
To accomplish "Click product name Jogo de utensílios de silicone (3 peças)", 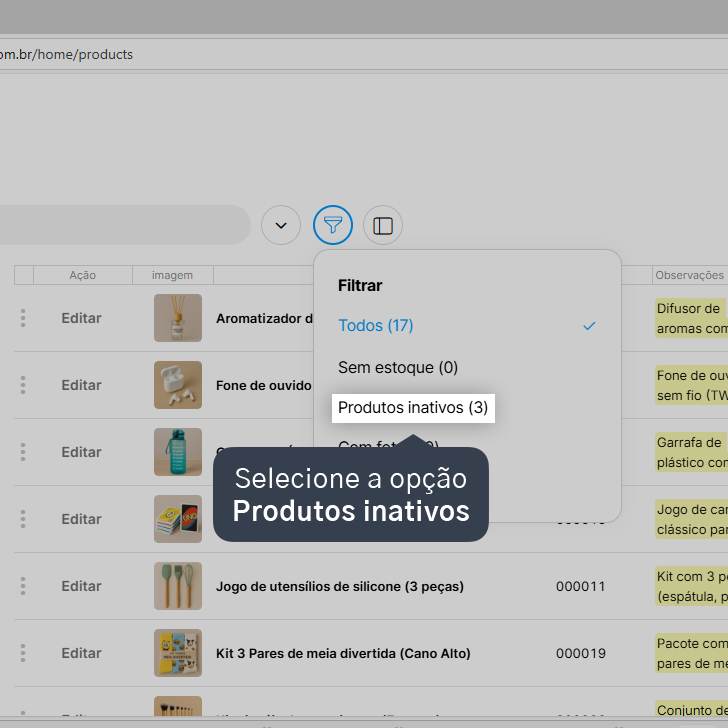I will [340, 586].
